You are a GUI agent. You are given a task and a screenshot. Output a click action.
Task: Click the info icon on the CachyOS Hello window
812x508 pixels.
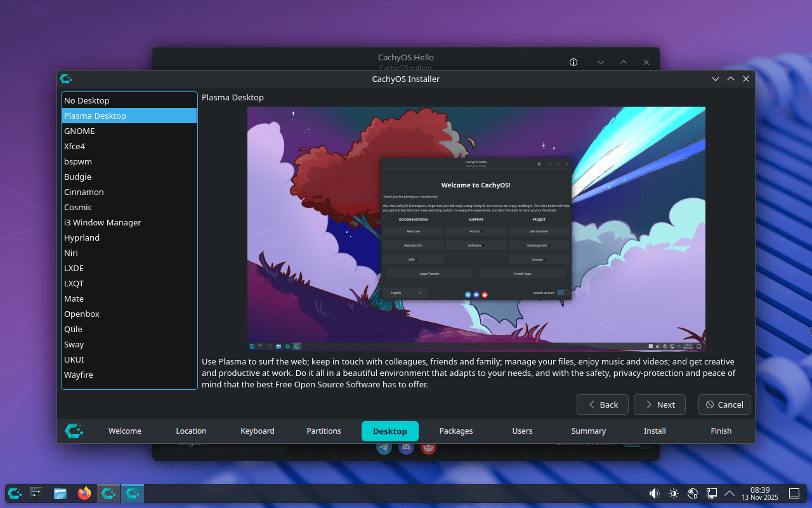tap(573, 62)
